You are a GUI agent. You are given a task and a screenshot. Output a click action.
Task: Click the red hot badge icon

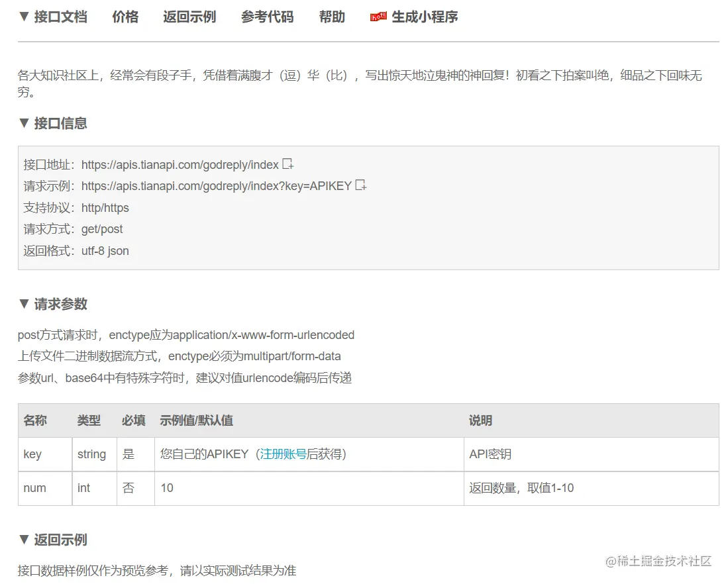pos(378,17)
